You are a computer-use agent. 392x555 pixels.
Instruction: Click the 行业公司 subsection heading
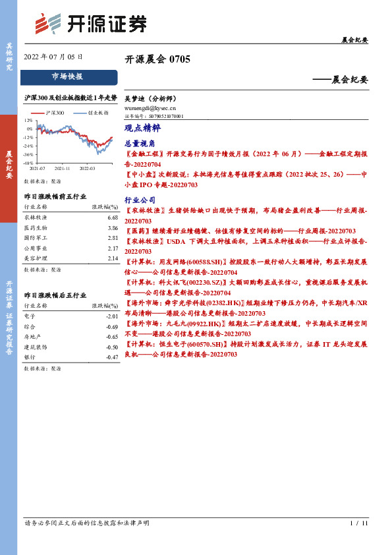(x=140, y=200)
